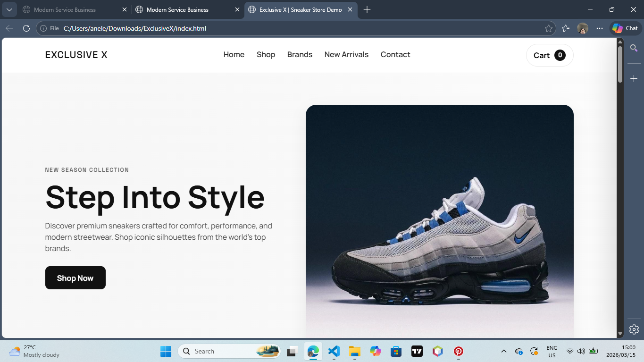
Task: Close the second Modern Service Business tab
Action: tap(237, 9)
